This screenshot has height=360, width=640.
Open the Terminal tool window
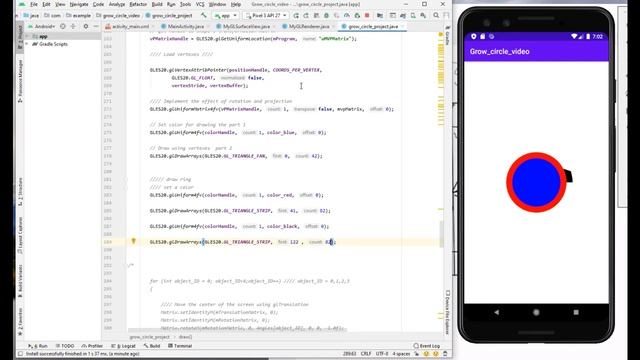(x=180, y=346)
